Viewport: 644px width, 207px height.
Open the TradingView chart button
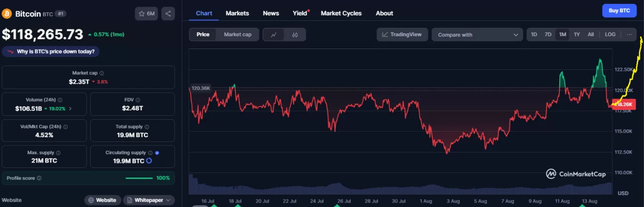click(x=402, y=35)
